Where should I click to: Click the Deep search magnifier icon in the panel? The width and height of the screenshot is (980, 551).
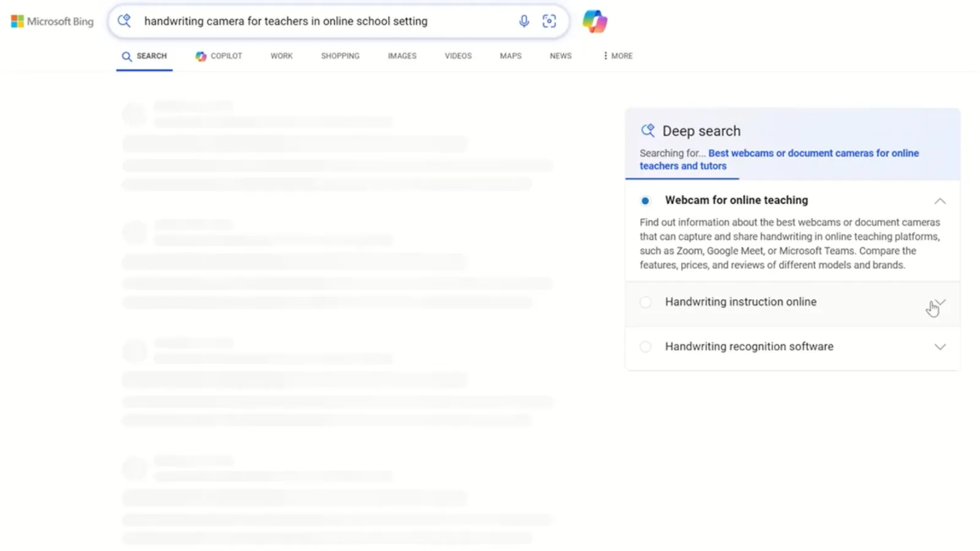647,130
